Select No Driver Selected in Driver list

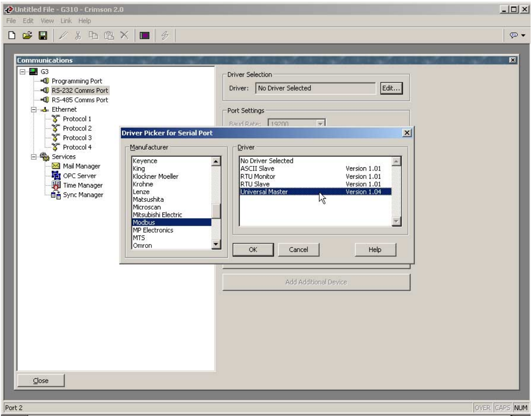pyautogui.click(x=315, y=161)
